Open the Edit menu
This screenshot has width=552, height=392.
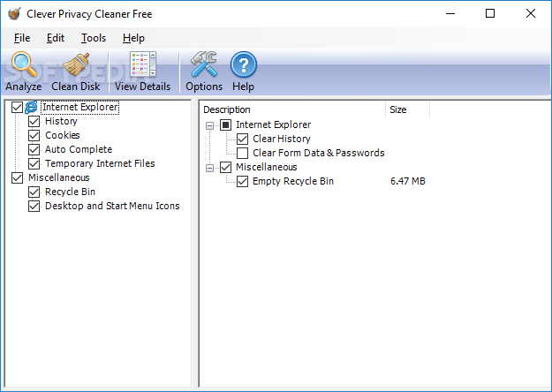point(56,38)
